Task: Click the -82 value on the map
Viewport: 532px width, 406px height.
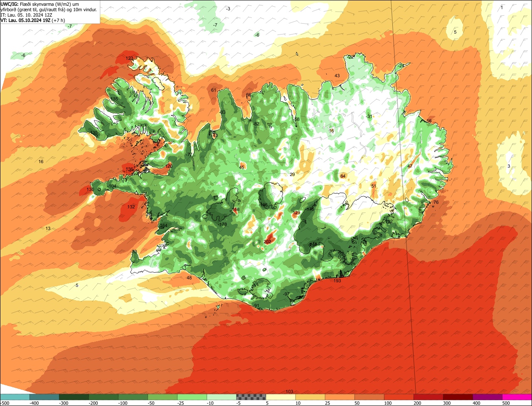Action: (256, 124)
